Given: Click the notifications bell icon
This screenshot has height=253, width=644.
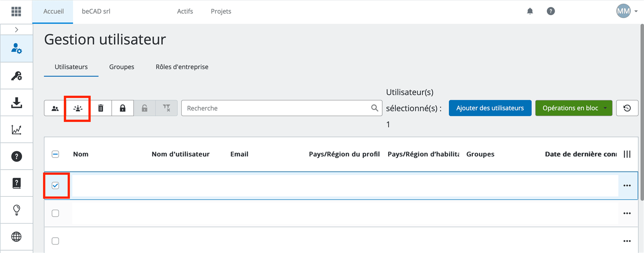Looking at the screenshot, I should 530,11.
